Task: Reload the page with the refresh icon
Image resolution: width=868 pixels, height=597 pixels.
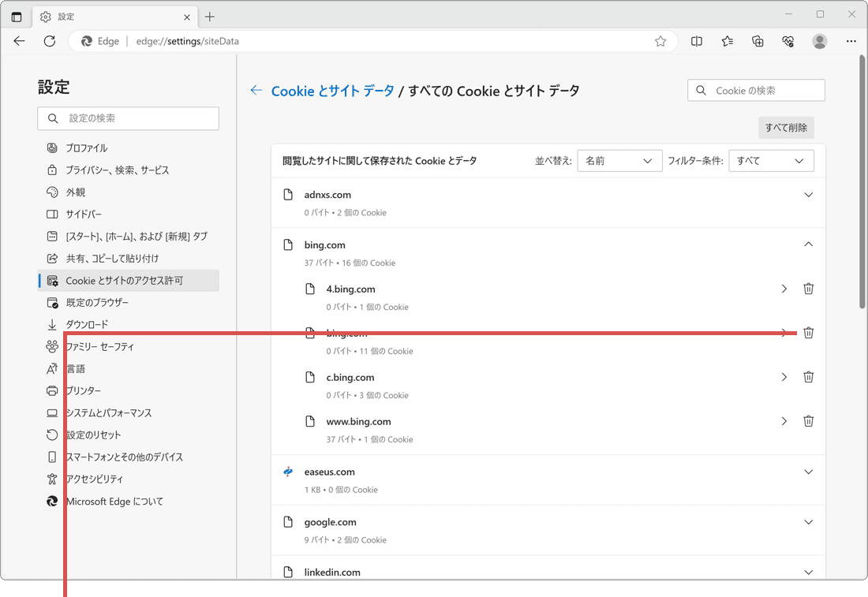Action: [49, 41]
